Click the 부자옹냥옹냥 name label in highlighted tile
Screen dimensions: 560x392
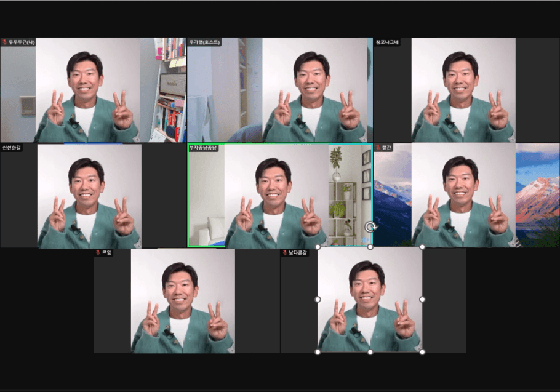(x=204, y=148)
